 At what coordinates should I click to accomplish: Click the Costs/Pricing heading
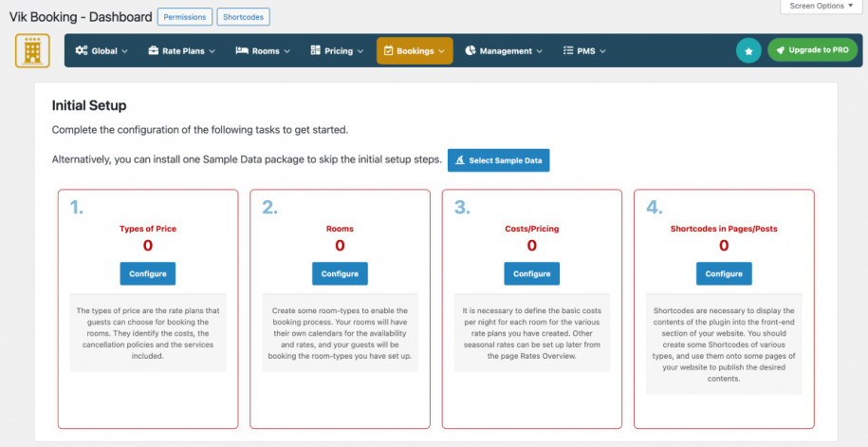531,228
